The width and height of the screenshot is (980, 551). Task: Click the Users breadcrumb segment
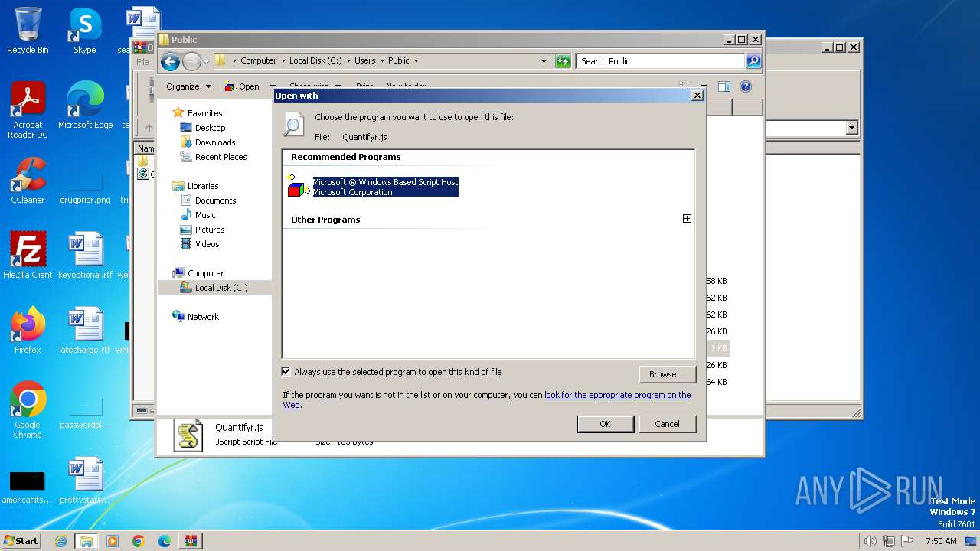click(x=365, y=60)
